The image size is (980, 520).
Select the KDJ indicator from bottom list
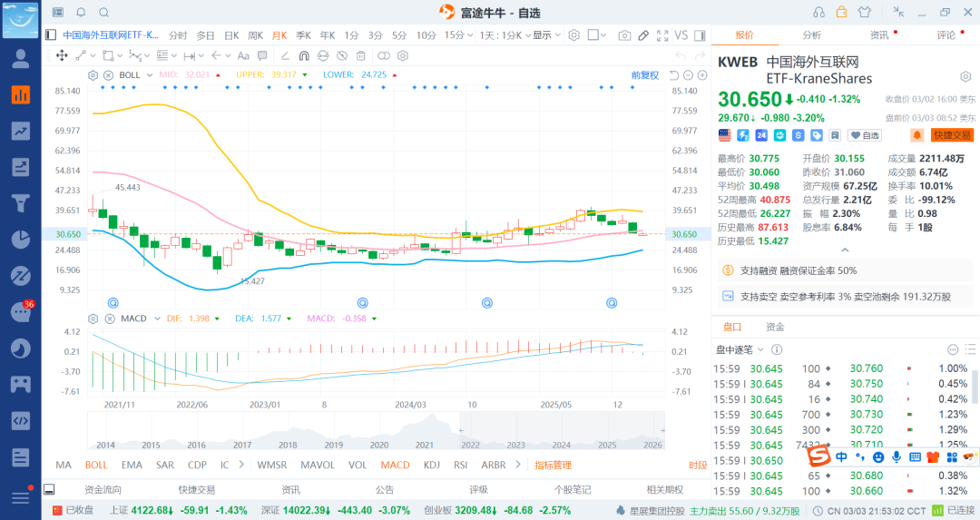pos(431,465)
